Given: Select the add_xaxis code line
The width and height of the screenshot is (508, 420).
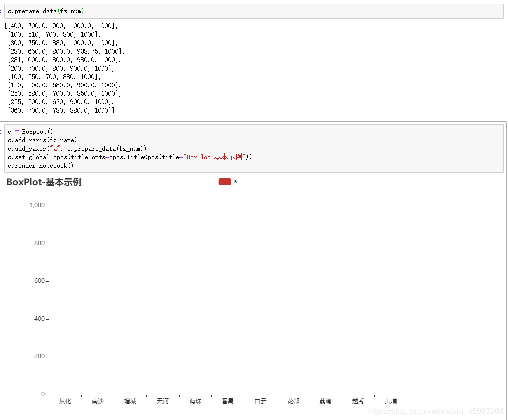Looking at the screenshot, I should [x=42, y=140].
